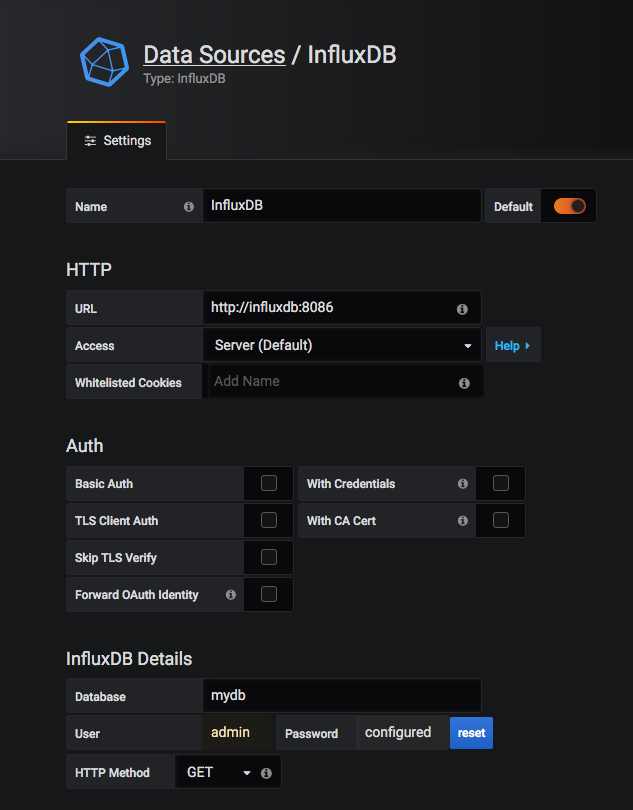Viewport: 633px width, 810px height.
Task: Enable the Basic Auth checkbox
Action: coord(269,483)
